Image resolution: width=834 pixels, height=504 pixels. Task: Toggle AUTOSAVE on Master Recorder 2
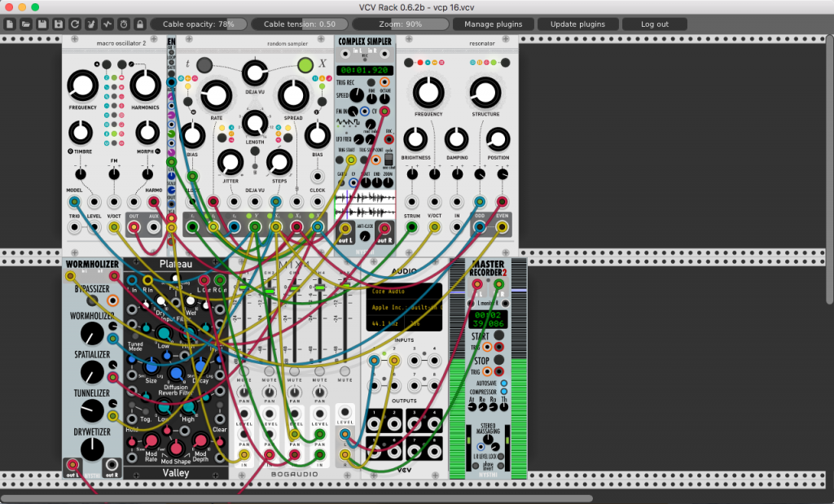(503, 383)
